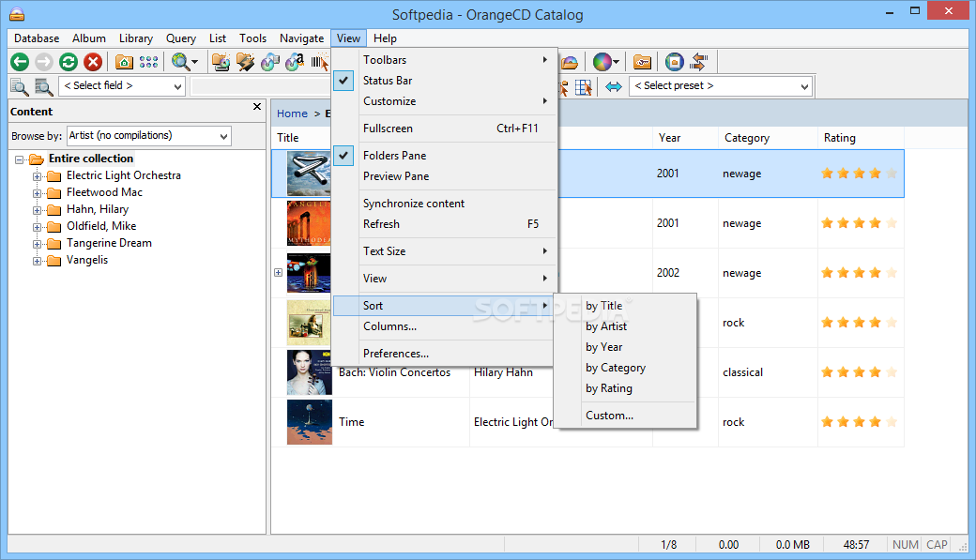Expand the third album row plus sign
976x560 pixels.
coord(278,273)
